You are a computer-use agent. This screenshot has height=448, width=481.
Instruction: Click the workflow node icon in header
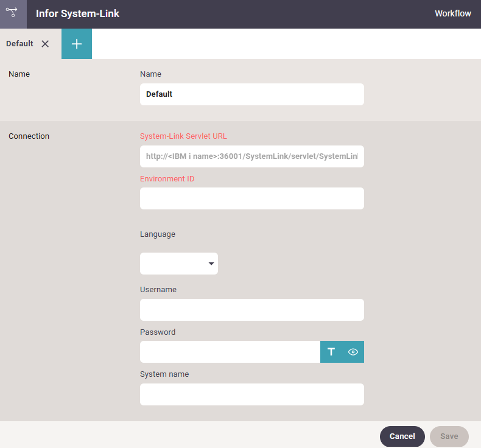12,12
